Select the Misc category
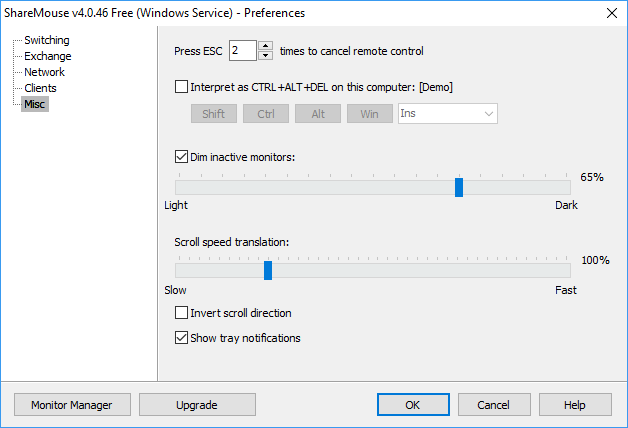The height and width of the screenshot is (428, 628). pyautogui.click(x=35, y=104)
